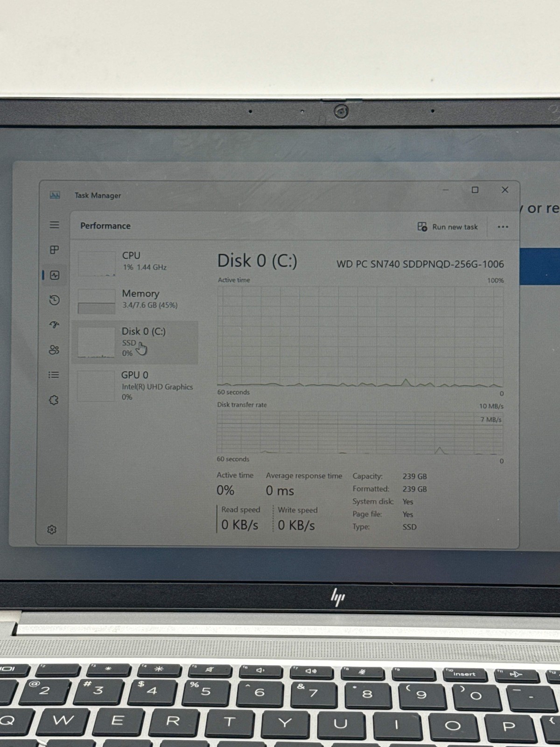
Task: Click the Capacity 239 GB value
Action: (x=415, y=477)
